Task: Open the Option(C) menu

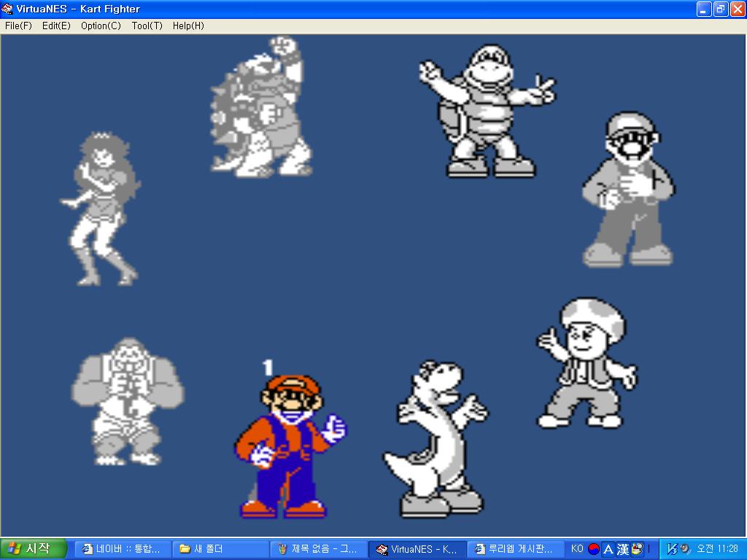Action: (x=101, y=26)
